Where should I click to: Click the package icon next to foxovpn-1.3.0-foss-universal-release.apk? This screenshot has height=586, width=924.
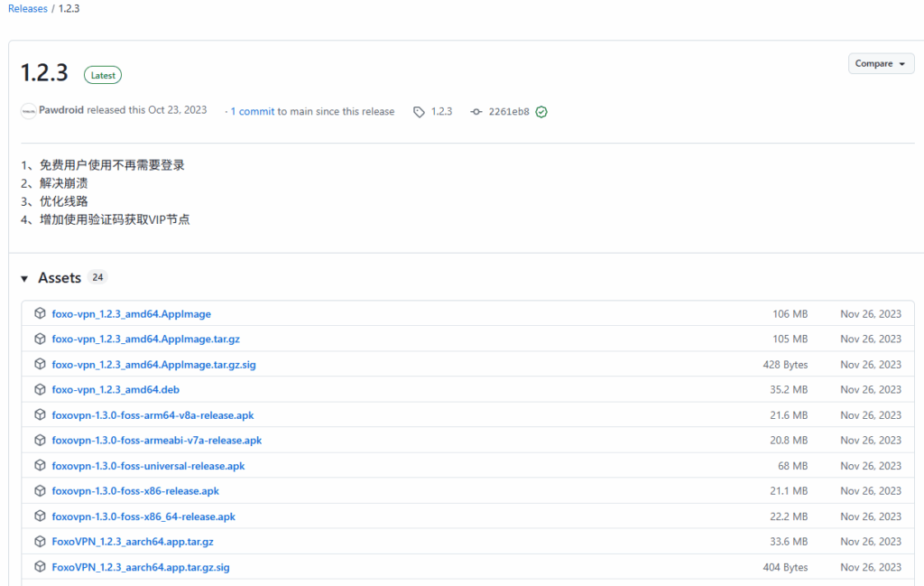(x=40, y=466)
